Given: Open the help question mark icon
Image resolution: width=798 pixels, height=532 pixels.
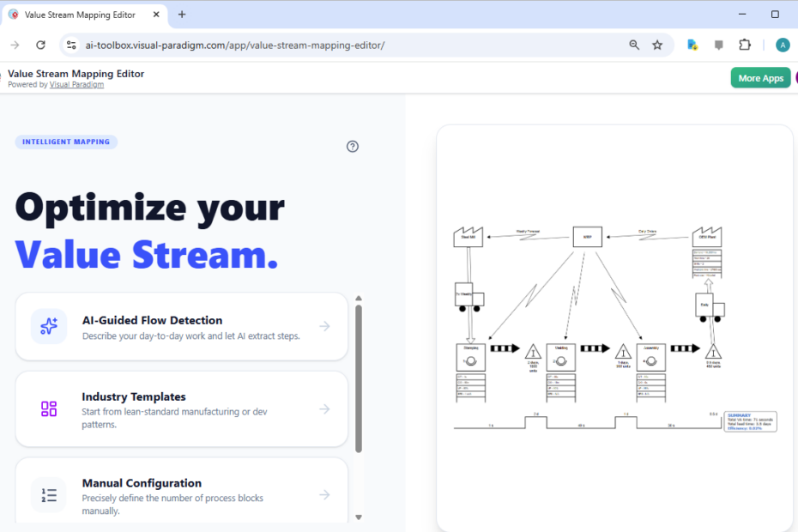Looking at the screenshot, I should click(353, 146).
